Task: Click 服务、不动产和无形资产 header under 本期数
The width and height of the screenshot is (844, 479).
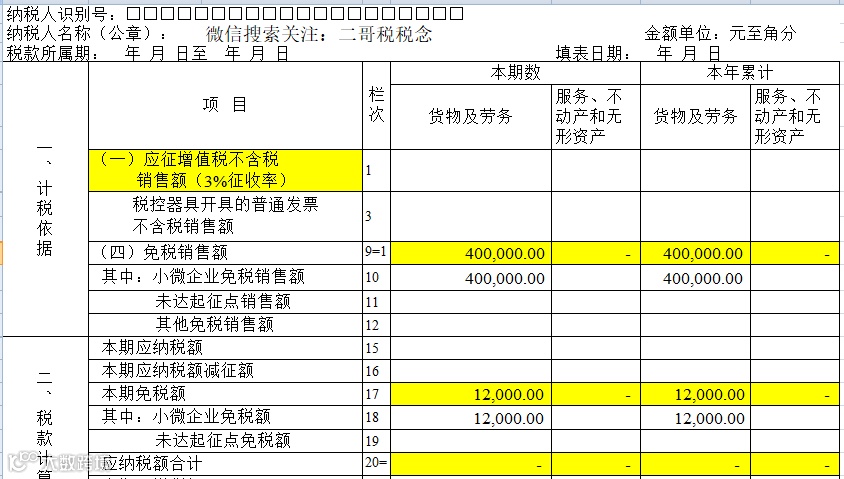Action: (x=596, y=117)
